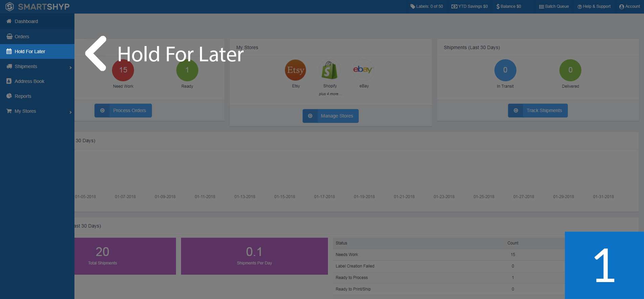Screen dimensions: 644x299
Task: Click arrow icon on Track Shipments
Action: point(516,110)
